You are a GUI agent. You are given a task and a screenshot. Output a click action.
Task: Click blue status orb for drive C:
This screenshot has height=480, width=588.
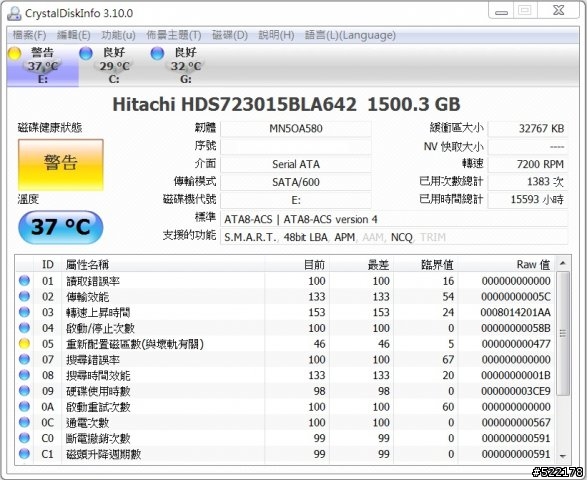tap(86, 54)
